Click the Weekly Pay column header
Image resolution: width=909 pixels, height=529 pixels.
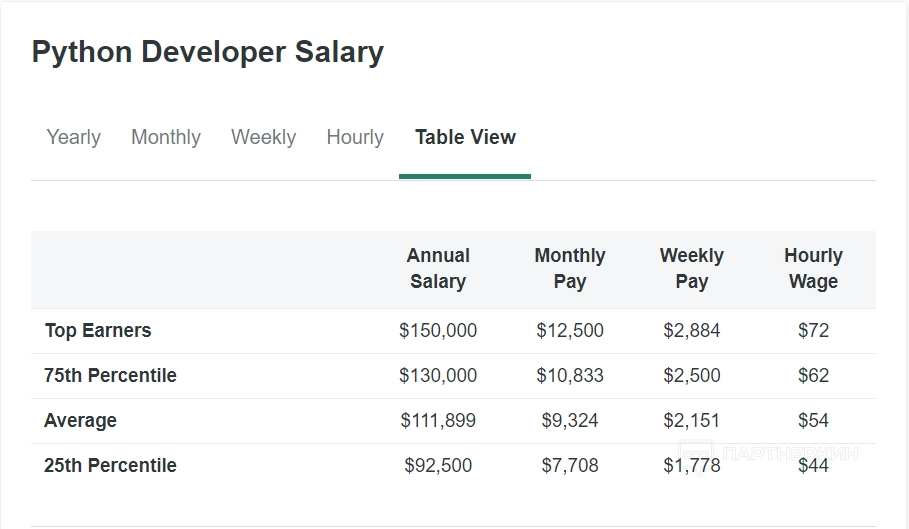pyautogui.click(x=691, y=268)
